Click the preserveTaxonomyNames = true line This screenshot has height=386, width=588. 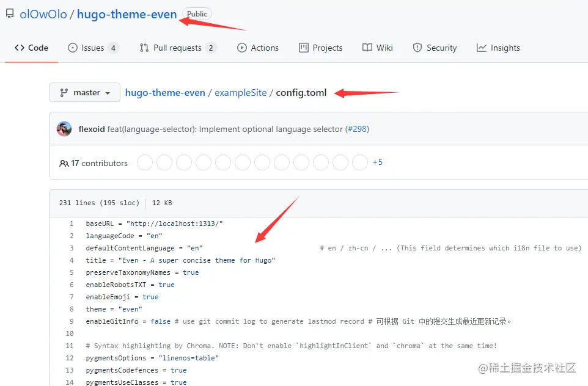point(142,272)
